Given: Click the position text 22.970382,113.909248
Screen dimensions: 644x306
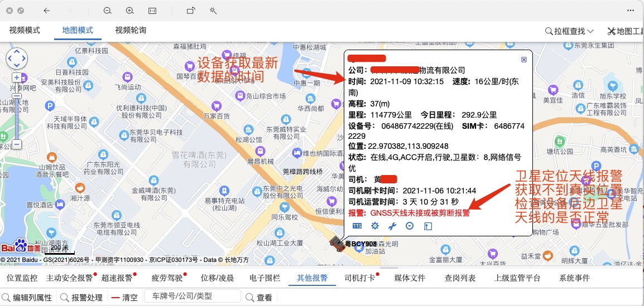Looking at the screenshot, I should point(408,146).
